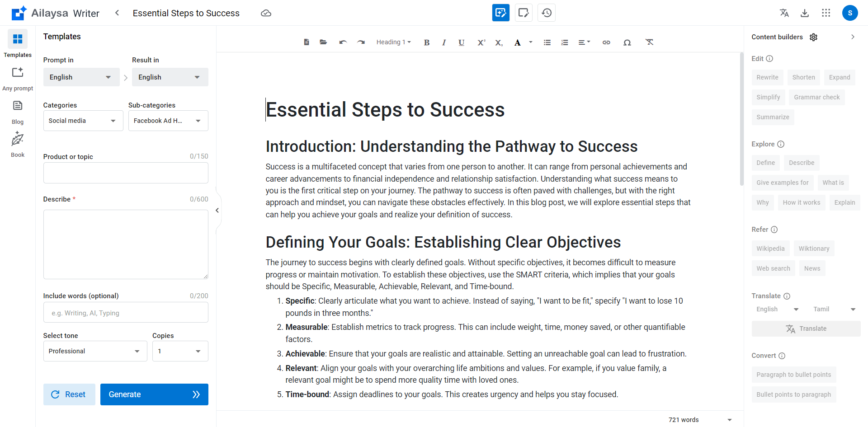The image size is (868, 427).
Task: Click the Product or topic field
Action: 126,173
